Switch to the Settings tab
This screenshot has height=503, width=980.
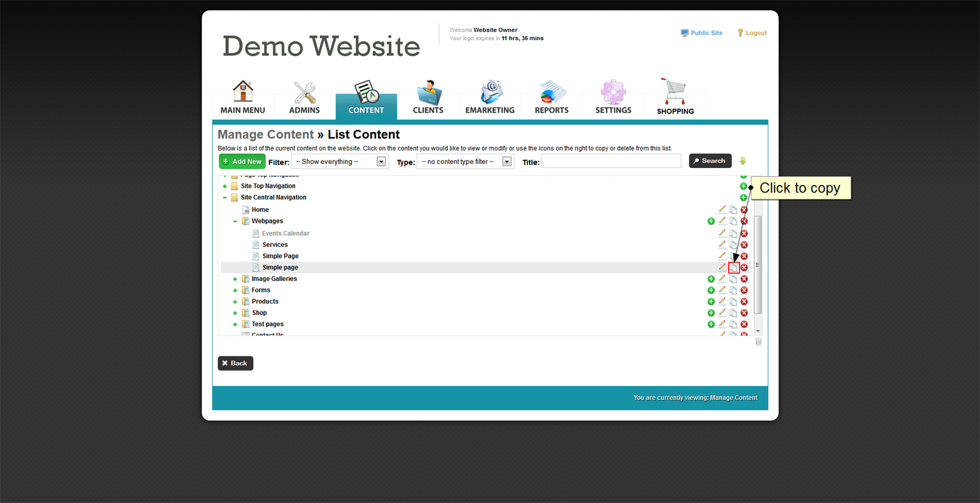613,98
